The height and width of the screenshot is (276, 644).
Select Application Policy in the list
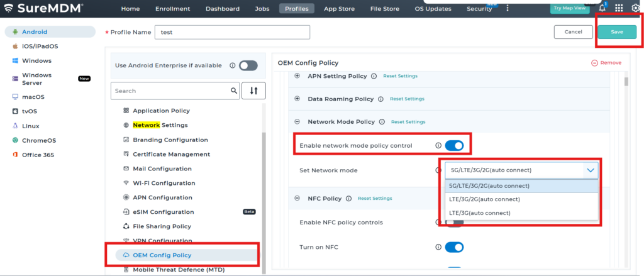(x=162, y=111)
